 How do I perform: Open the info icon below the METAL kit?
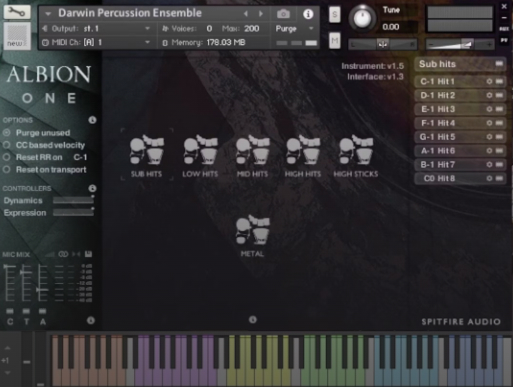253,320
